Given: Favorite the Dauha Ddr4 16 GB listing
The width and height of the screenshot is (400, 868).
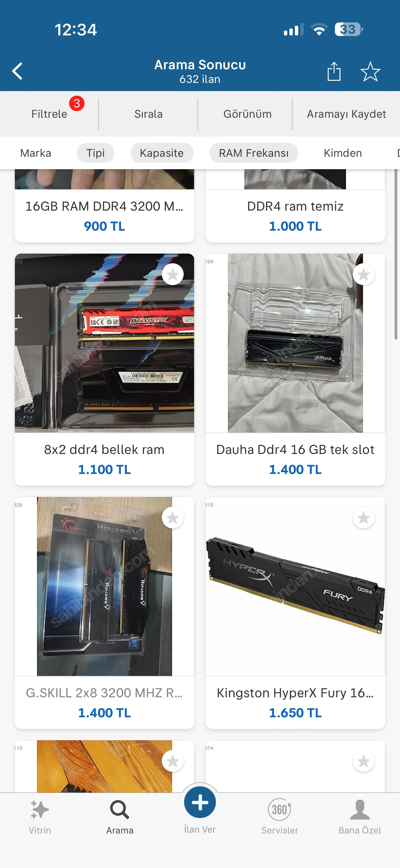Looking at the screenshot, I should pos(364,274).
